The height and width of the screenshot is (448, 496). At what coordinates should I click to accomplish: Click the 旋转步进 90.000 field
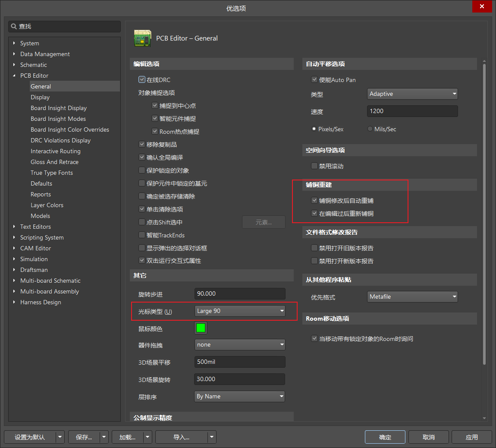pos(240,293)
